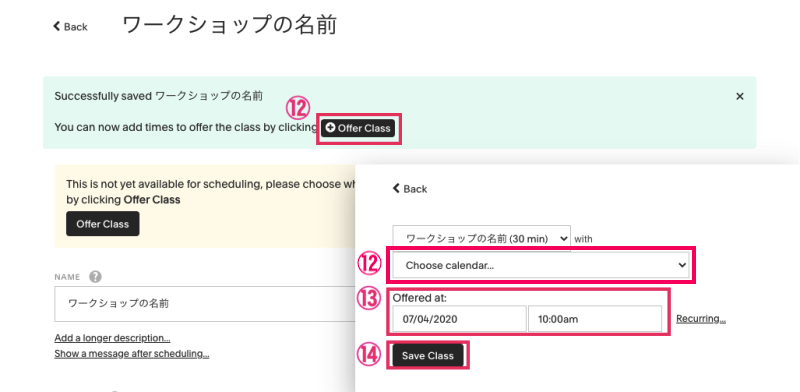Expand the class type dropdown showing 30 min
This screenshot has height=392, width=800.
point(481,238)
